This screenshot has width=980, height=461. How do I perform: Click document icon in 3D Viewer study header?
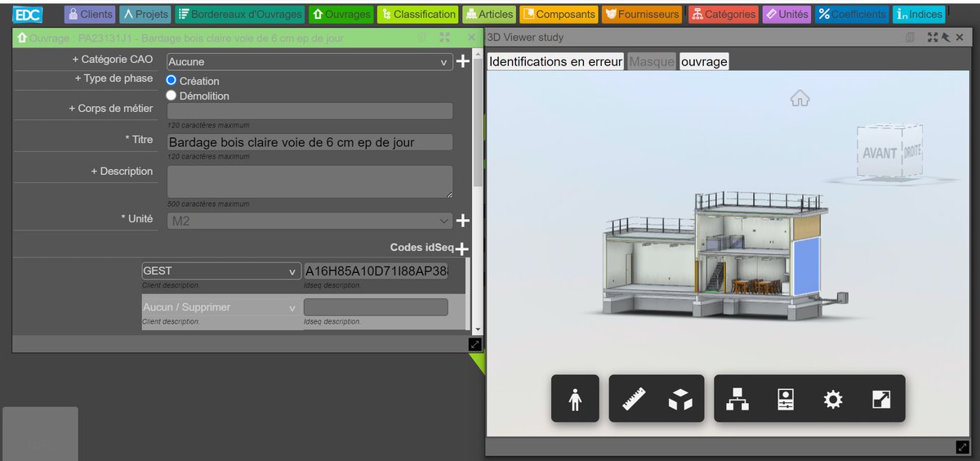(x=911, y=38)
